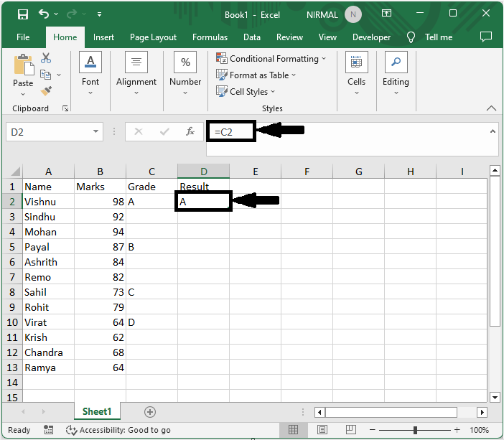Expand the Paste options arrow
Viewport: 504px width, 440px height.
pos(23,94)
